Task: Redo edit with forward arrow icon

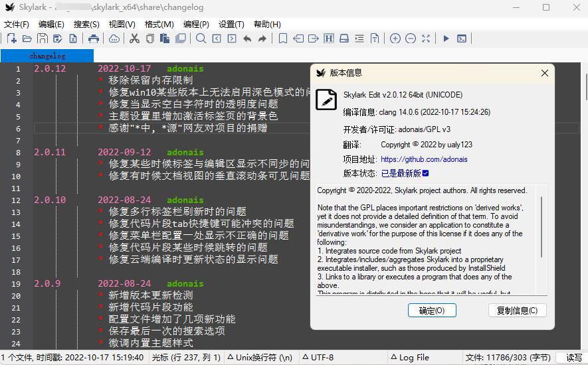Action: [262, 38]
